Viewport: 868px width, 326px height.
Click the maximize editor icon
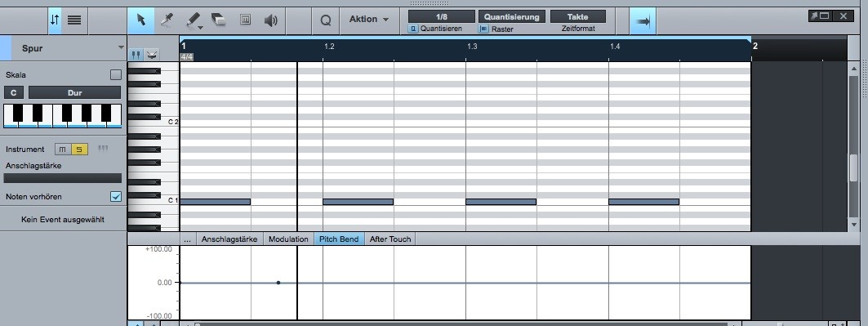tap(824, 16)
